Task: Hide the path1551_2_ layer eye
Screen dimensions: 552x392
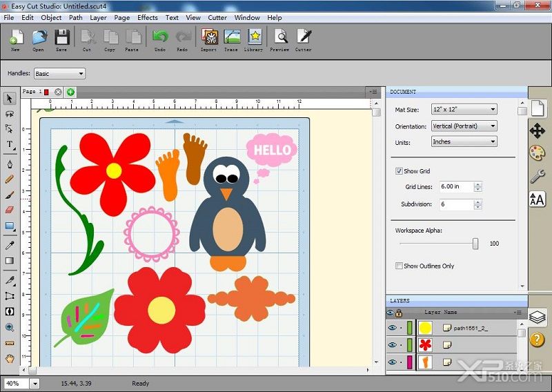Action: click(x=392, y=328)
